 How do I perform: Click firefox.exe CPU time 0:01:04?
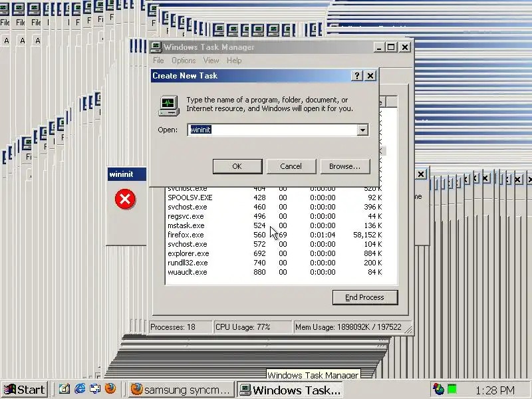(323, 235)
